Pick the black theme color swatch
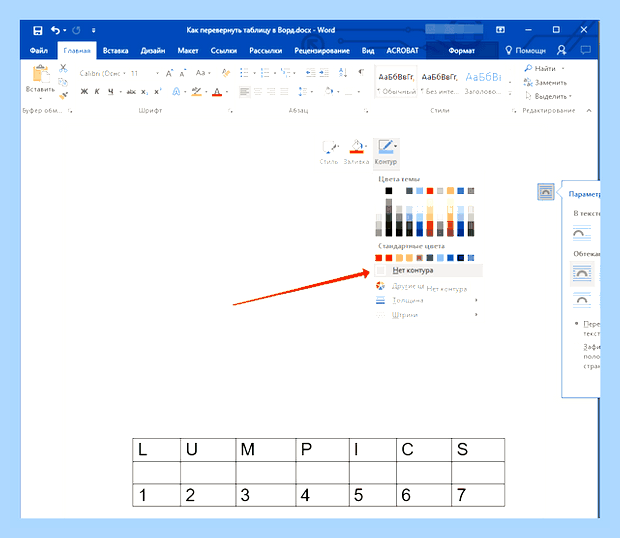The width and height of the screenshot is (620, 538). pos(389,191)
